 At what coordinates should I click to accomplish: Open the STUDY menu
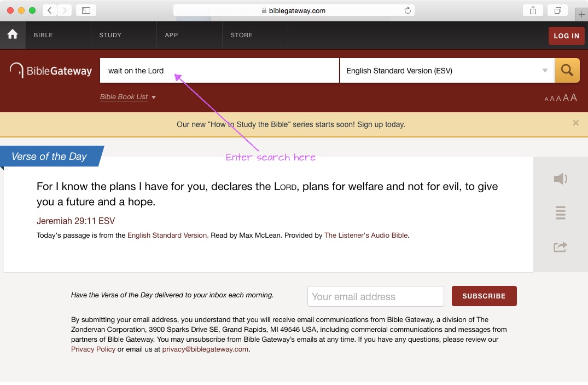(110, 35)
